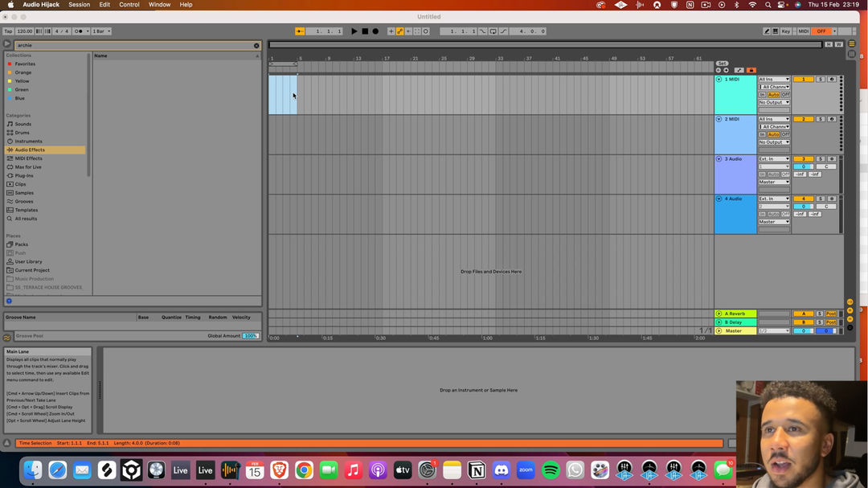This screenshot has height=488, width=868.
Task: Open All Ins input dropdown on 1 MIDI
Action: tap(774, 80)
